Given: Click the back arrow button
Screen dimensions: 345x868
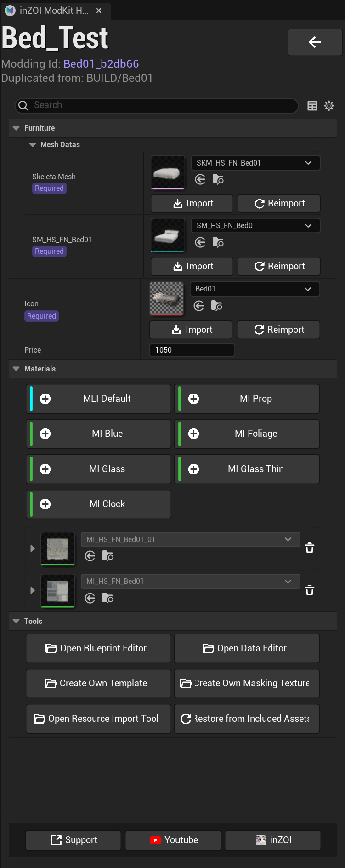Looking at the screenshot, I should pos(315,42).
